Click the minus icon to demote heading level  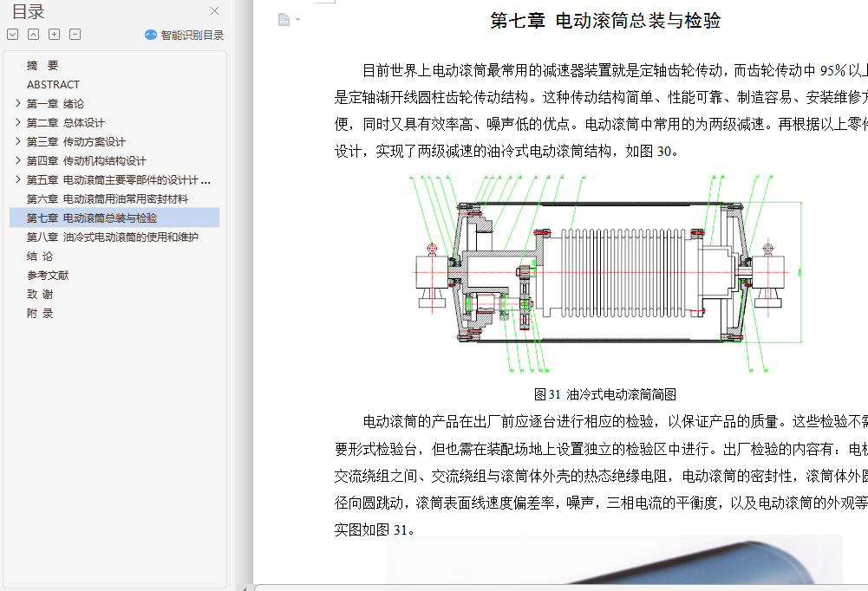(x=75, y=35)
